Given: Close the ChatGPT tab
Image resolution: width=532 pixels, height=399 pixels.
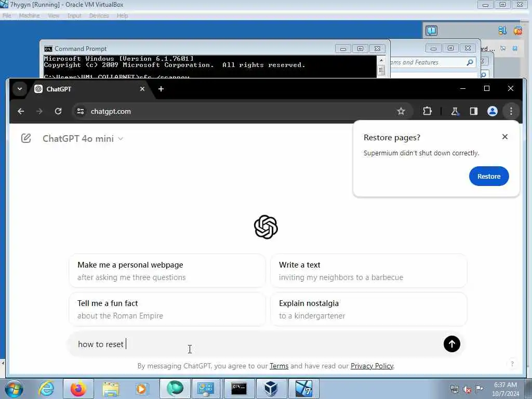Looking at the screenshot, I should click(142, 89).
